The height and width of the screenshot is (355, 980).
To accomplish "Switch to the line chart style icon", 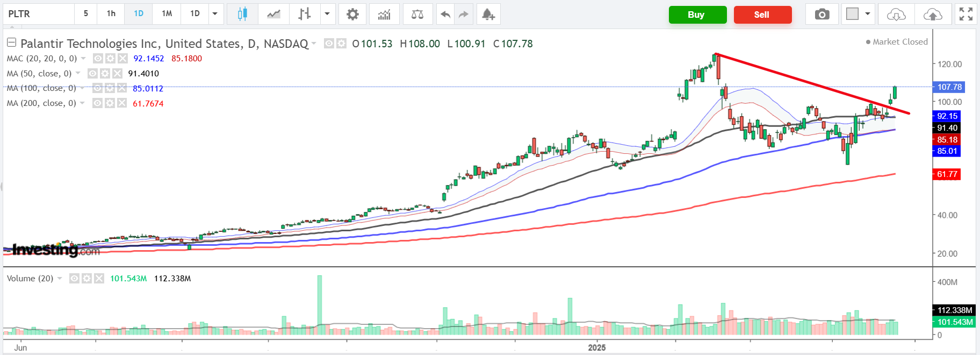I will [x=273, y=14].
